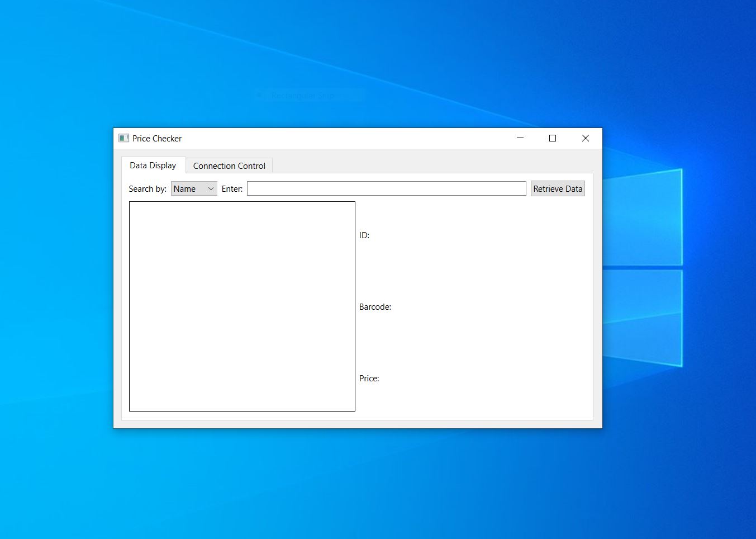Click blank tab strip area right of Connection Control
The width and height of the screenshot is (756, 539).
pos(430,166)
